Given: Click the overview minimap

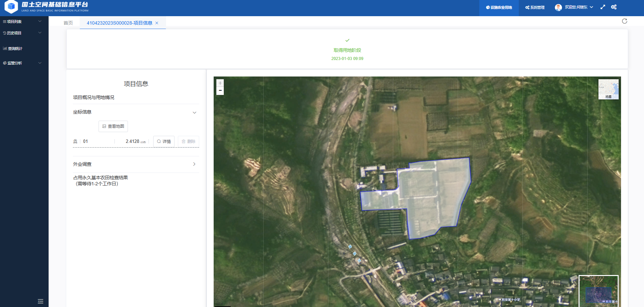Looking at the screenshot, I should [598, 291].
